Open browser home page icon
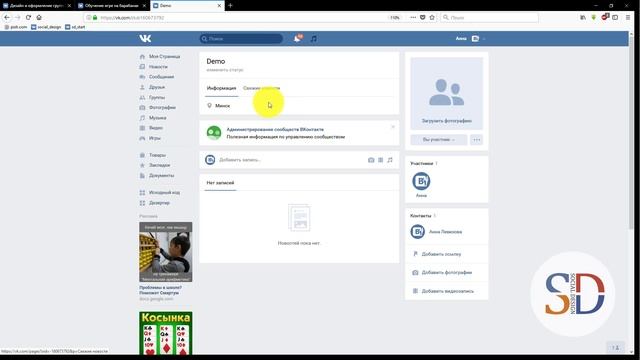The image size is (640, 360). point(39,18)
